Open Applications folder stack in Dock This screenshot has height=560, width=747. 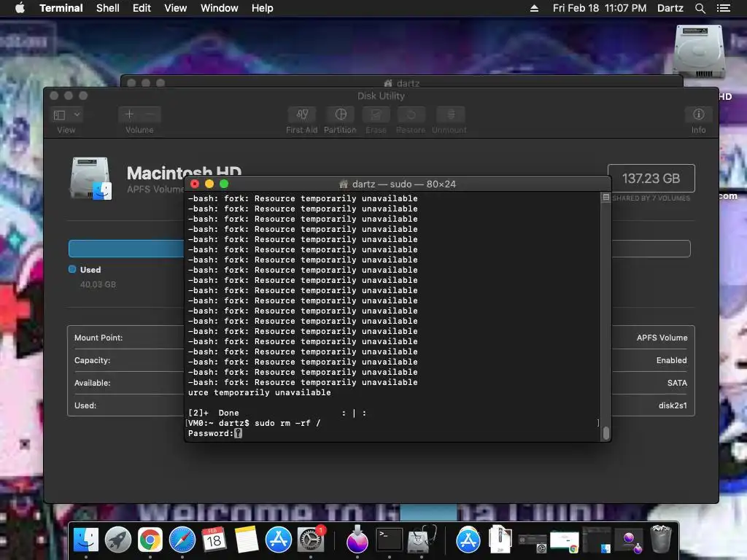[468, 540]
